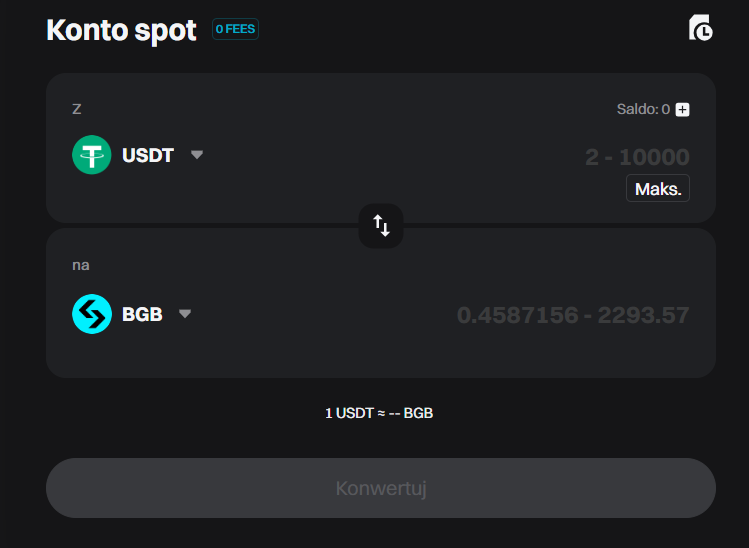Click the plus icon beside Saldo
This screenshot has height=548, width=749.
(682, 109)
